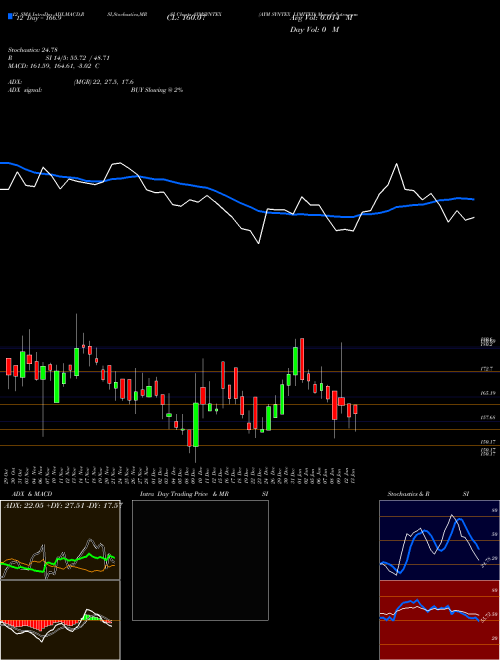Viewport: 500px width, 660px height.
Task: Open the ADX indicator chart panel
Action: click(x=60, y=540)
